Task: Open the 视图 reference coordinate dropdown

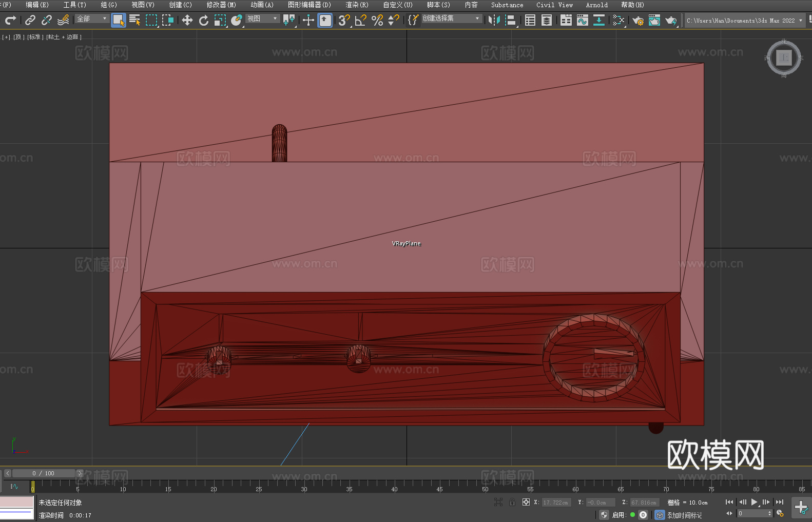Action: pyautogui.click(x=262, y=18)
